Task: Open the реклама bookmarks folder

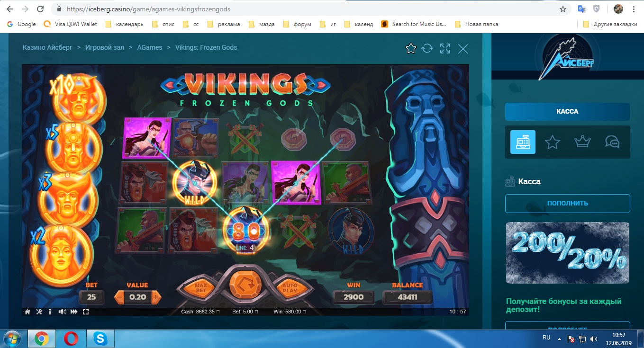Action: tap(223, 24)
